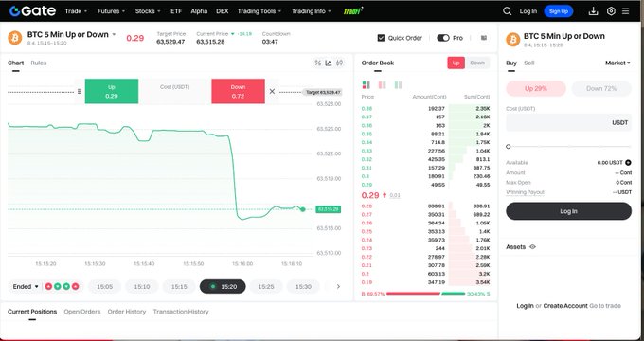Switch to the Sell tab

point(529,63)
